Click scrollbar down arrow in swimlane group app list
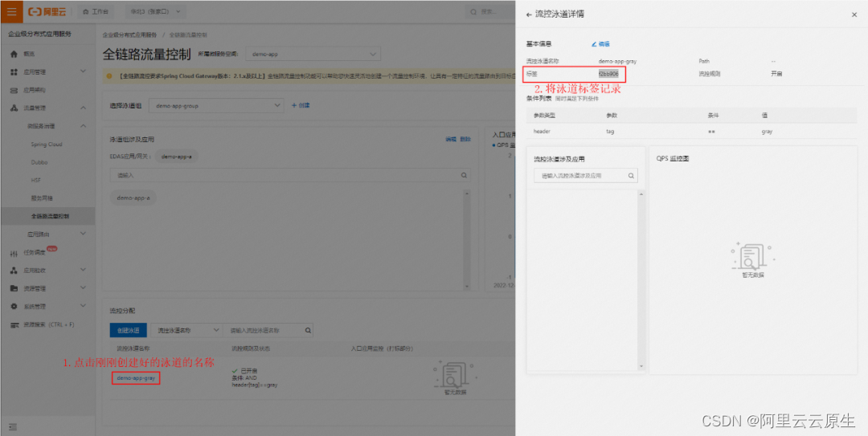868x436 pixels. [x=466, y=286]
